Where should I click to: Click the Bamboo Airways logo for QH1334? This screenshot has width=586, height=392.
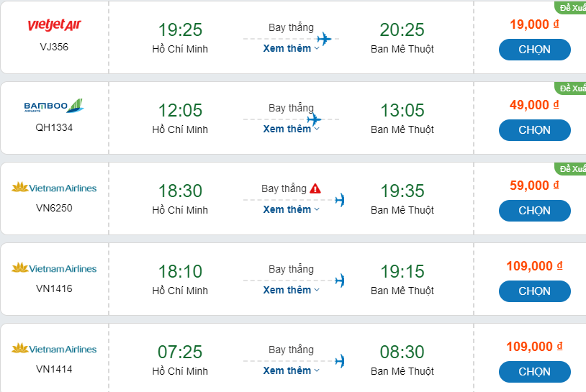[x=55, y=106]
